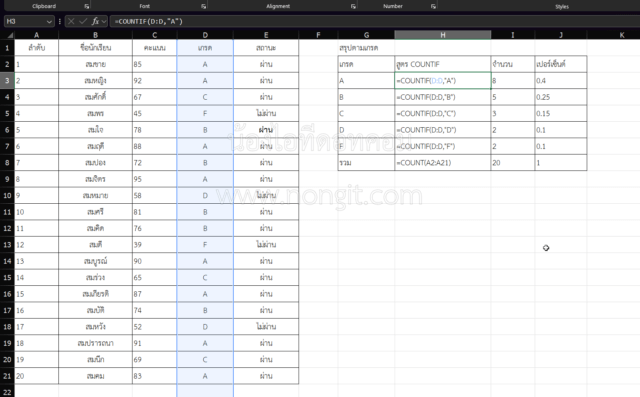Cancel the formula entry with X
The image size is (640, 397).
[x=71, y=21]
